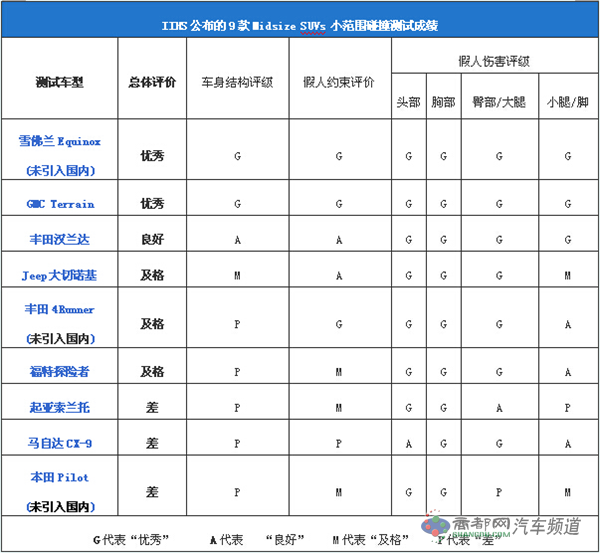Open the 雪佛兰 Equinox link
This screenshot has width=600, height=553.
(60, 142)
